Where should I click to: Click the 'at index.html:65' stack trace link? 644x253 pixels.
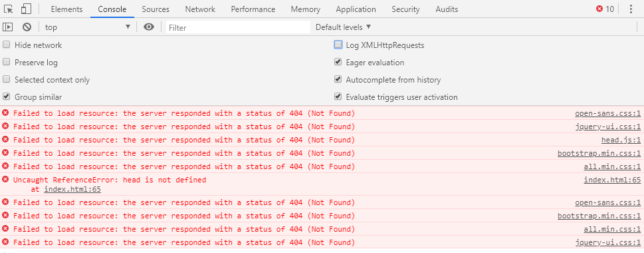tap(72, 190)
